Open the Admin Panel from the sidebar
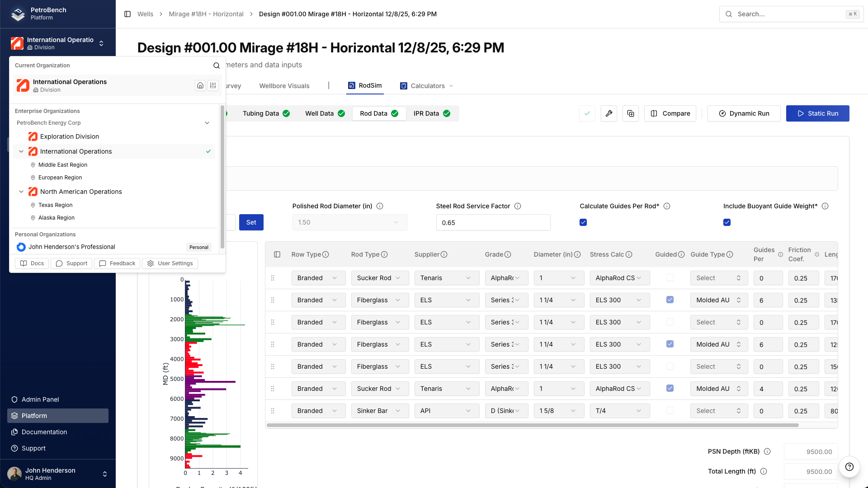The image size is (868, 488). (x=41, y=399)
